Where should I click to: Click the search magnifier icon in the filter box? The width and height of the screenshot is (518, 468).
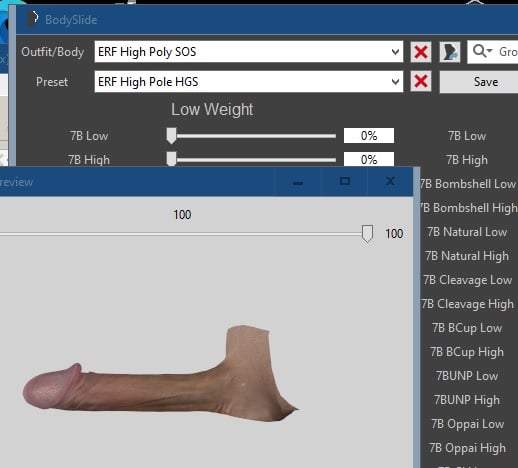[x=482, y=51]
